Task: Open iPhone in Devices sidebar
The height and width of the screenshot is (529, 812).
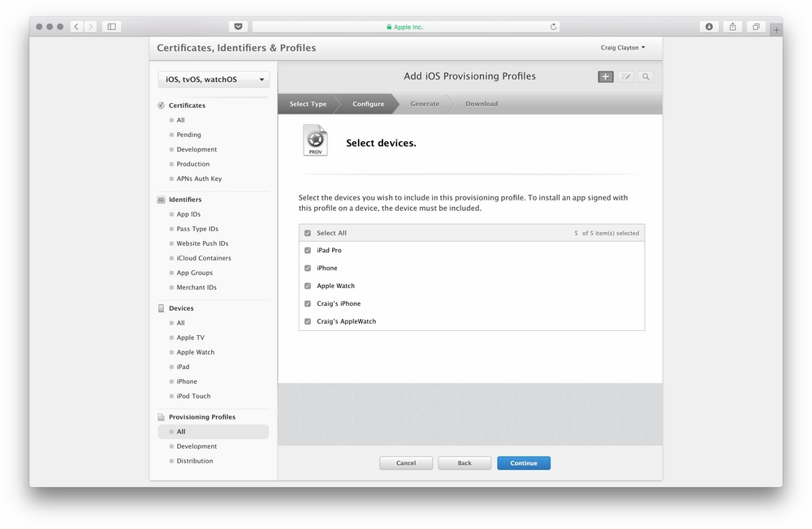Action: pyautogui.click(x=187, y=381)
